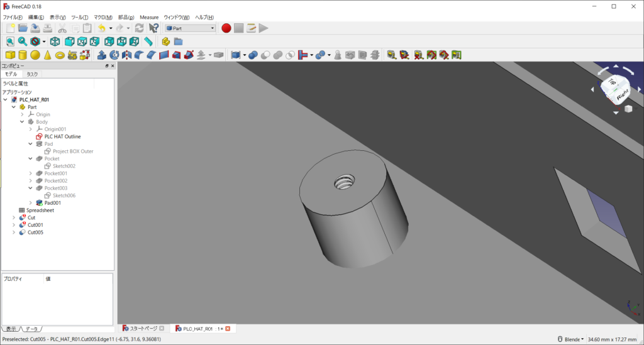Expand the Cut005 tree item

point(14,232)
